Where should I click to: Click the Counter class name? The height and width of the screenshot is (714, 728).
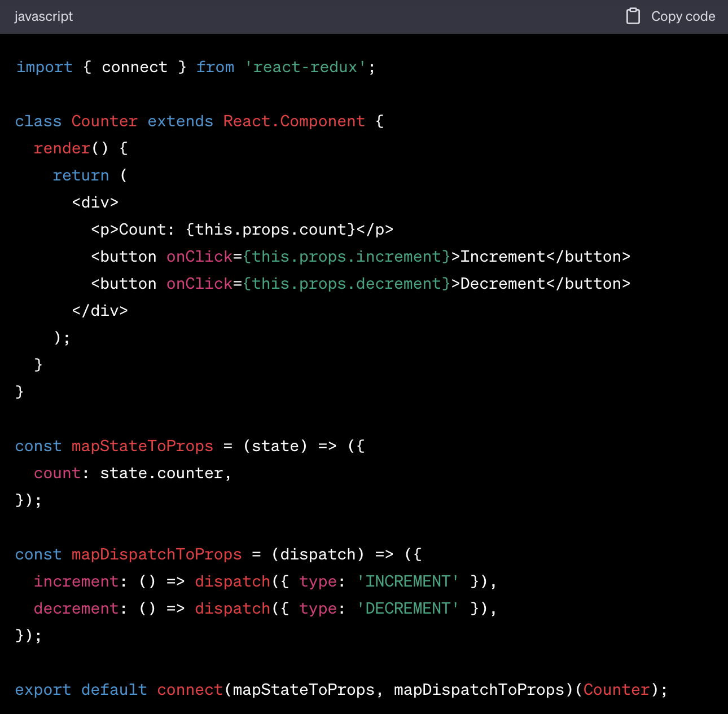(x=104, y=121)
